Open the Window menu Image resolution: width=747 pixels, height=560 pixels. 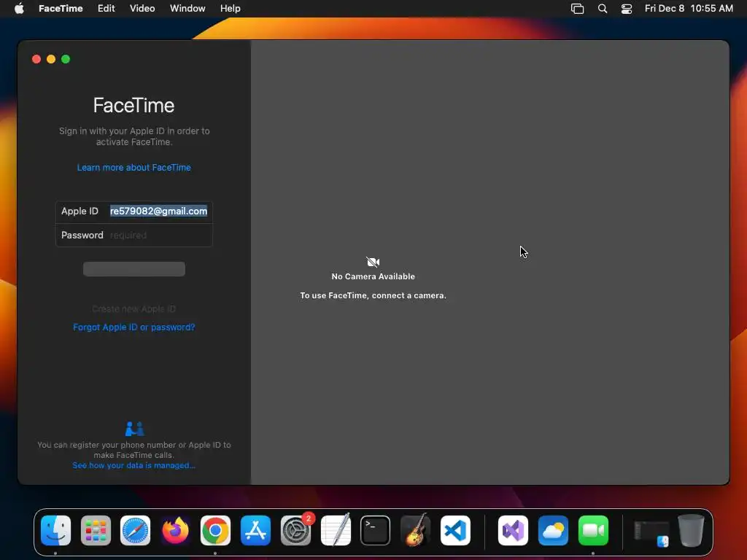pos(187,9)
